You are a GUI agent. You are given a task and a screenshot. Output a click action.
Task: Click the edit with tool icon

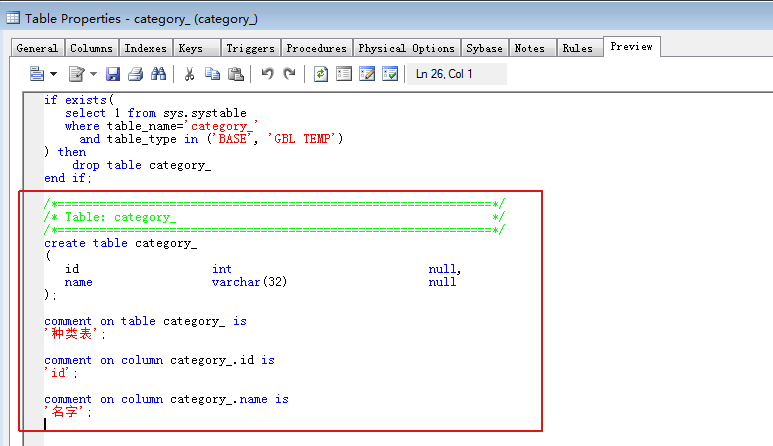[x=76, y=74]
